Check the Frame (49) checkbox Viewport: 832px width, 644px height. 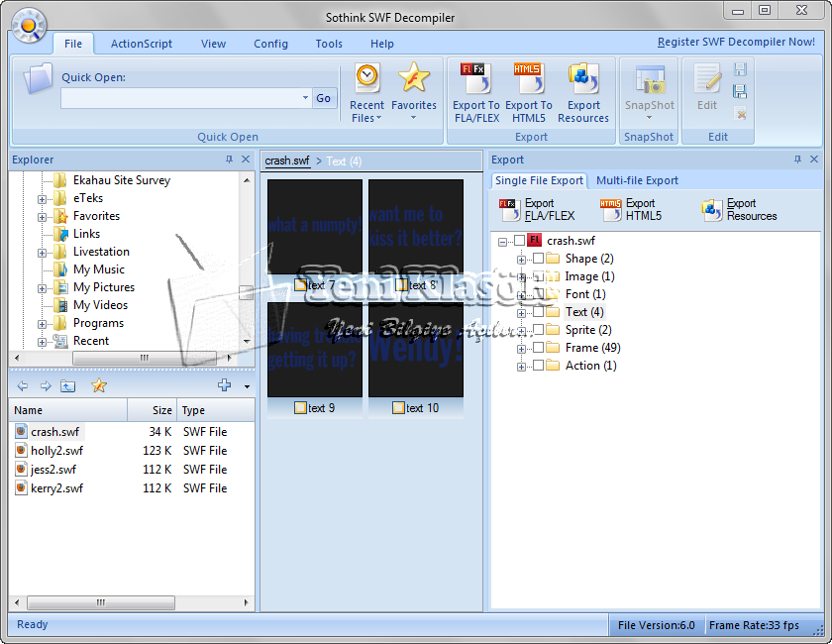[x=539, y=348]
